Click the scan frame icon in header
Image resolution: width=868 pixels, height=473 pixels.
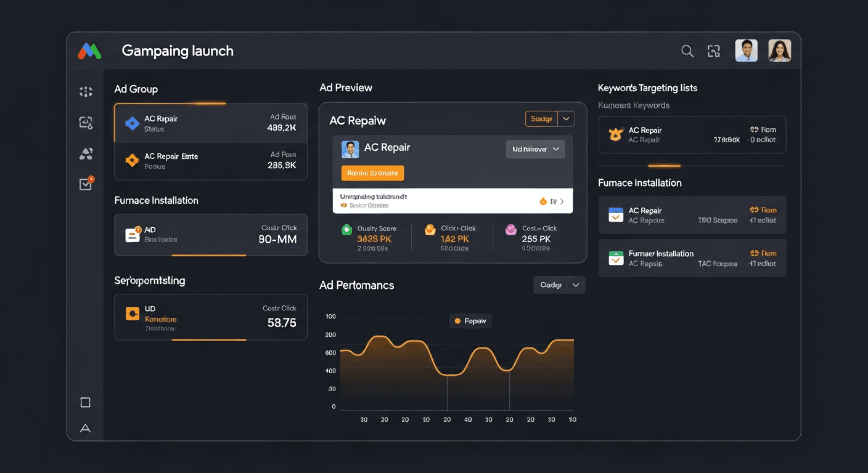pyautogui.click(x=714, y=51)
